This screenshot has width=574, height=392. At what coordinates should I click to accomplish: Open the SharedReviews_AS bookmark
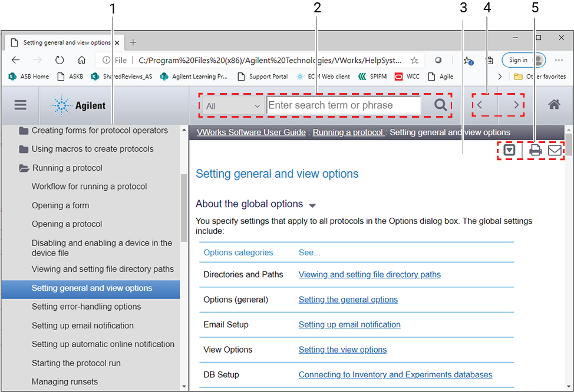pyautogui.click(x=122, y=77)
